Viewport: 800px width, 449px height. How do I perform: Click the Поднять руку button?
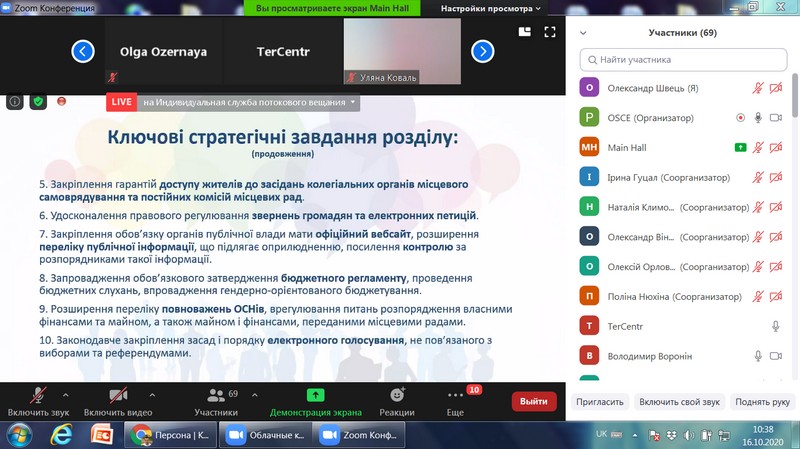(762, 401)
